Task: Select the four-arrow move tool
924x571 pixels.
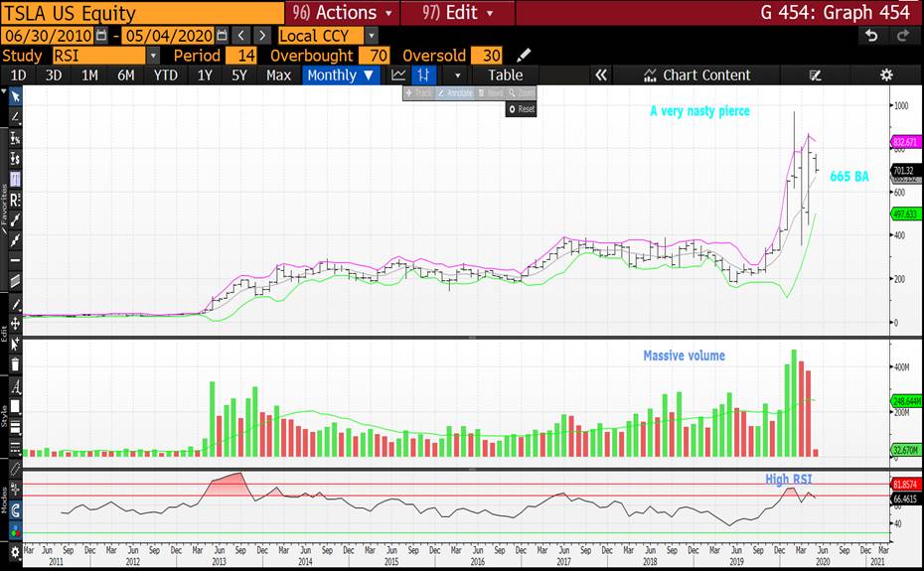Action: click(15, 324)
